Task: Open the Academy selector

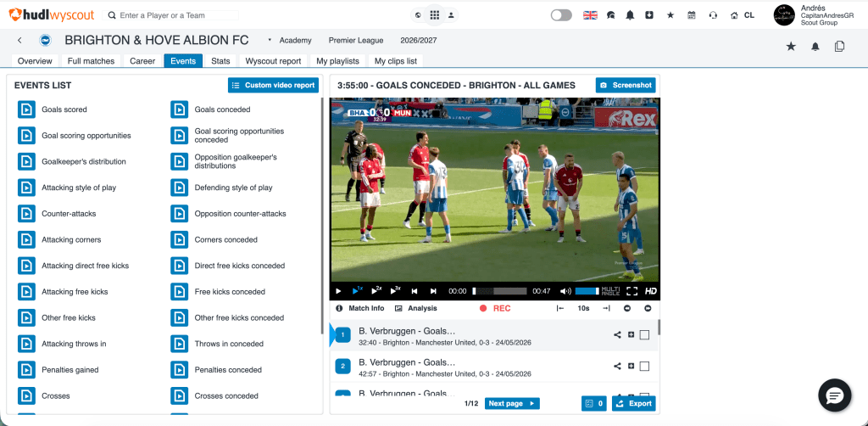Action: [296, 40]
